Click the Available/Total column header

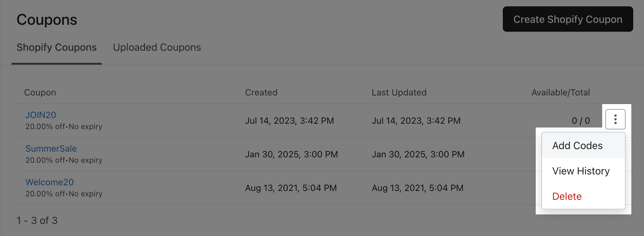pyautogui.click(x=561, y=92)
